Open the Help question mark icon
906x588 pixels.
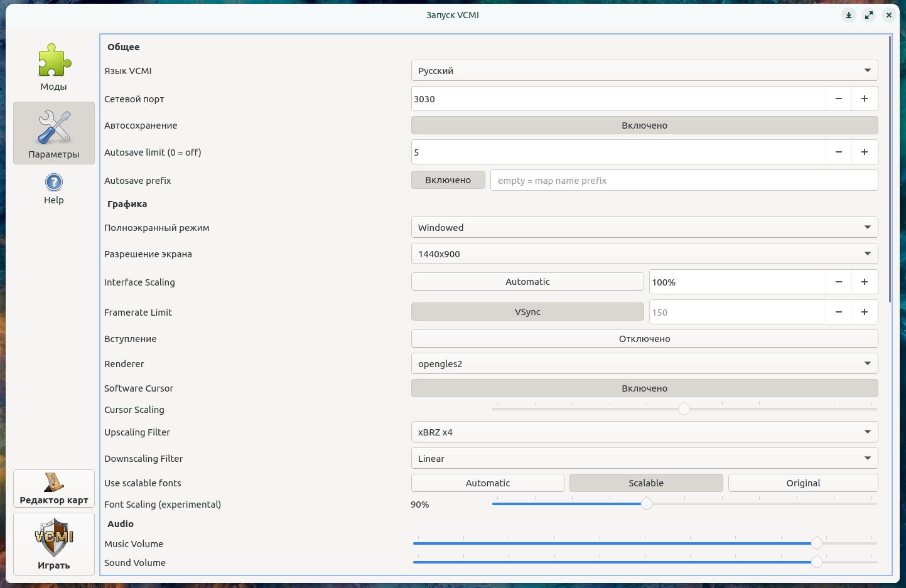click(54, 189)
